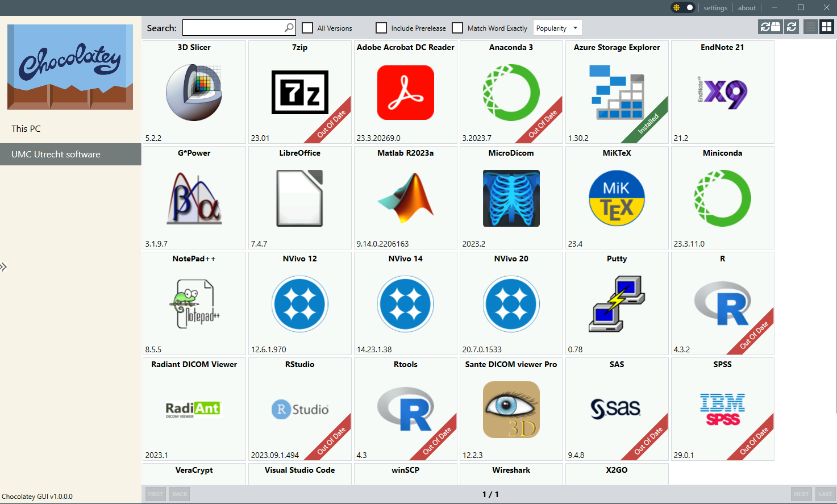837x504 pixels.
Task: Select UMC Utrecht software source
Action: [x=70, y=155]
